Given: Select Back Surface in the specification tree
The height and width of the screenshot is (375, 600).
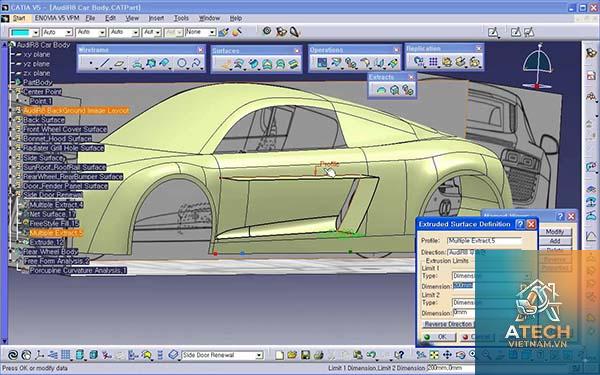Looking at the screenshot, I should 44,120.
